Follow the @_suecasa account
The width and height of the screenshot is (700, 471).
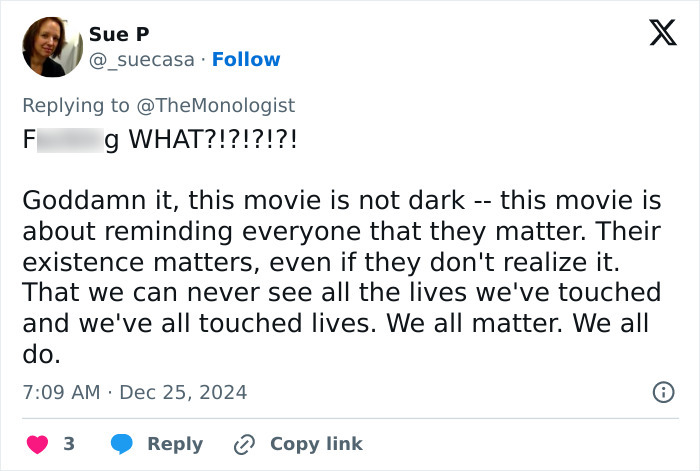(248, 59)
